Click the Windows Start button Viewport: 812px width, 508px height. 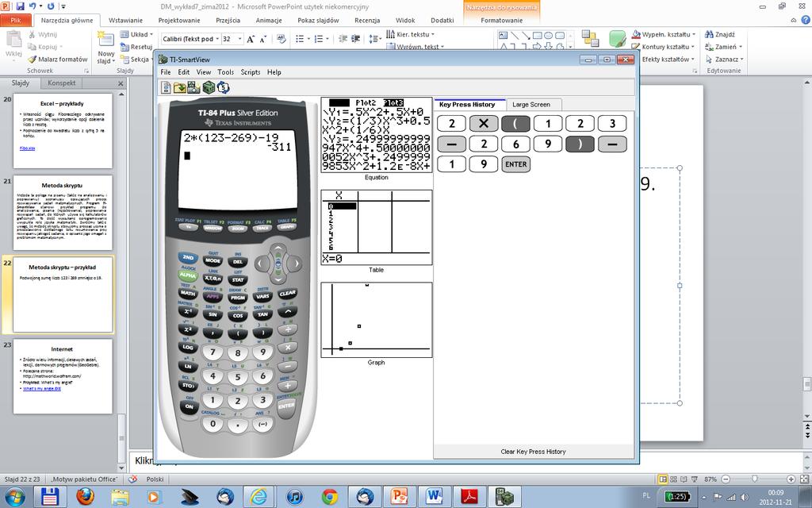14,497
